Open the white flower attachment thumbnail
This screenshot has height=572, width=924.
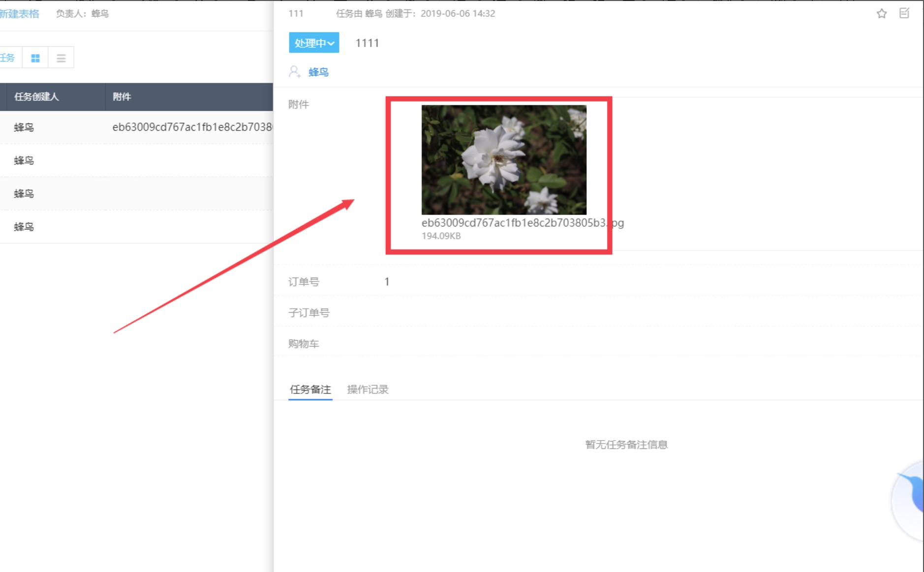click(x=504, y=159)
